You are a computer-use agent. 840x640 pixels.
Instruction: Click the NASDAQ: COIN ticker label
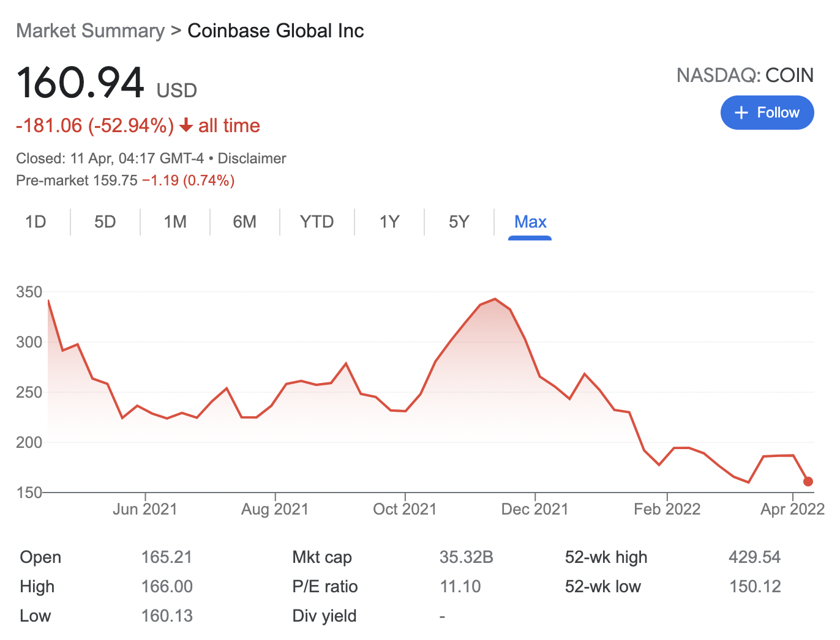click(744, 75)
